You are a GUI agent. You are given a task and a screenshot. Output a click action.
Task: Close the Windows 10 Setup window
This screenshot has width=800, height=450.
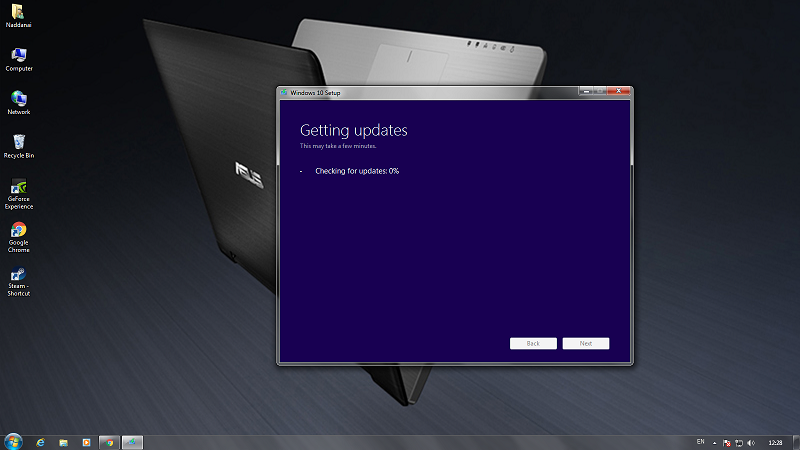tap(619, 91)
